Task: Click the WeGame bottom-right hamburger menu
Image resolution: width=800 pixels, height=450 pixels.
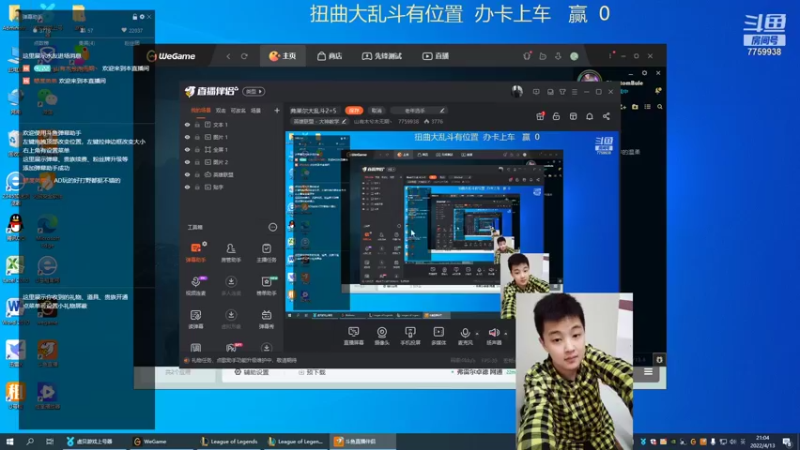Action: [x=648, y=372]
